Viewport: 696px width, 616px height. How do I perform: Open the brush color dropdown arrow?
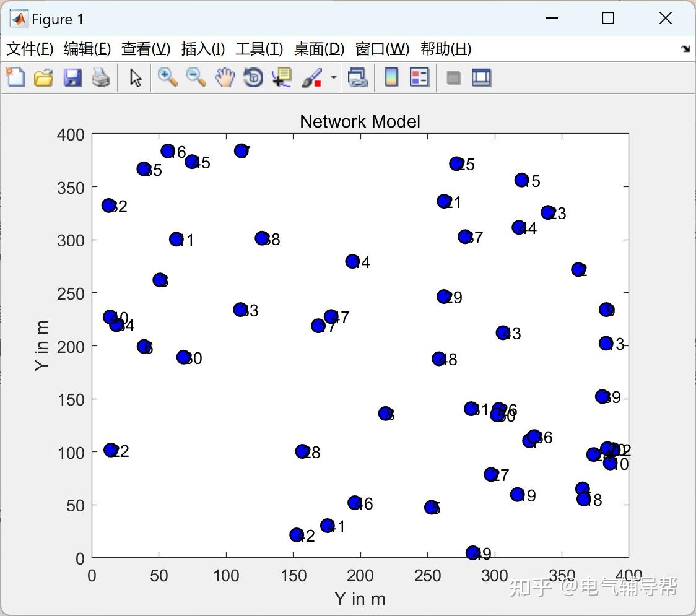point(333,77)
